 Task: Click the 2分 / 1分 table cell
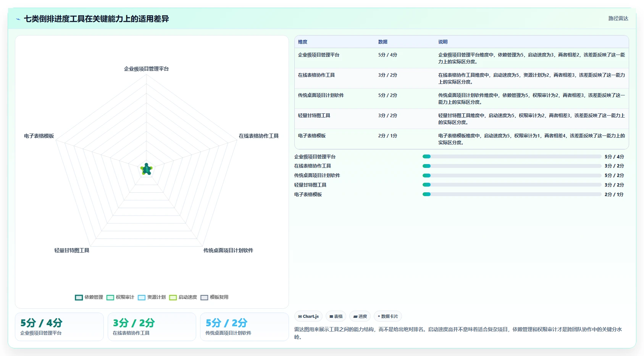[x=387, y=136]
